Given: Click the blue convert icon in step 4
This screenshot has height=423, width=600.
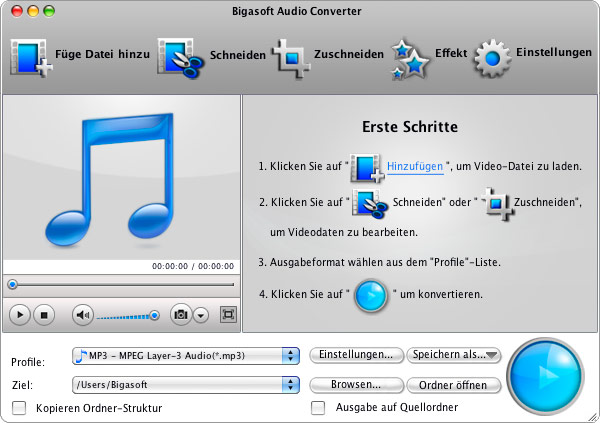Looking at the screenshot, I should 371,296.
